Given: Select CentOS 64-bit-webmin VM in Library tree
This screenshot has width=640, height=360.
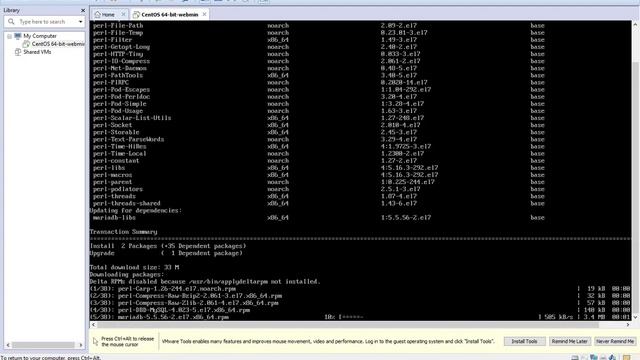Looking at the screenshot, I should pos(58,44).
